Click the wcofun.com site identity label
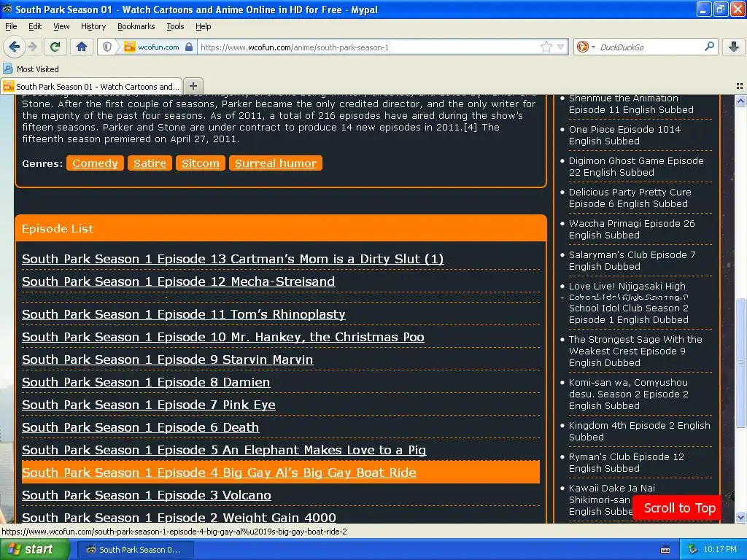The height and width of the screenshot is (560, 747). coord(158,47)
